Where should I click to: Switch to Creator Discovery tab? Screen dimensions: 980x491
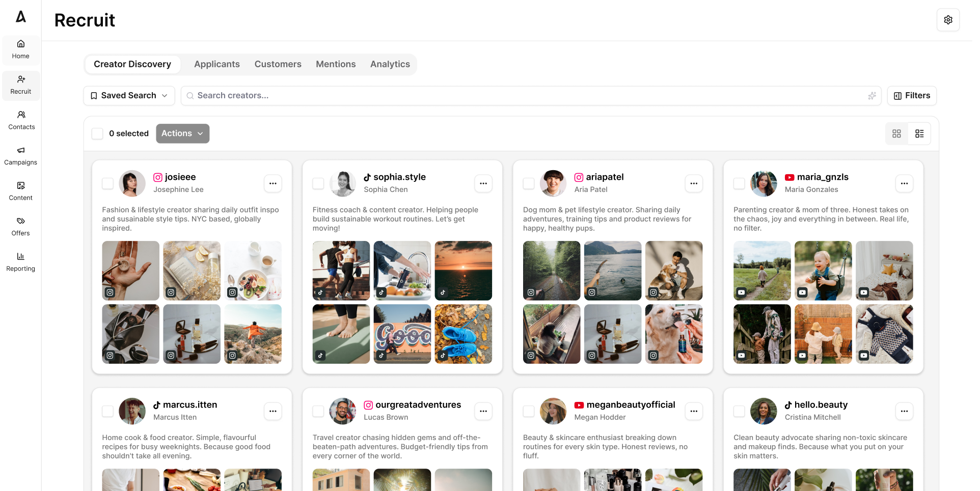point(132,65)
